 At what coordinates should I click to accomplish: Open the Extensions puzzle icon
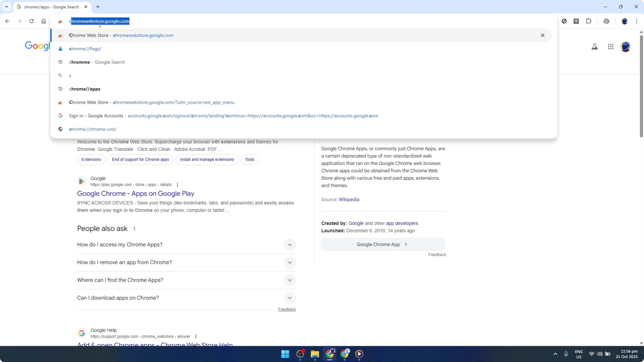(589, 21)
